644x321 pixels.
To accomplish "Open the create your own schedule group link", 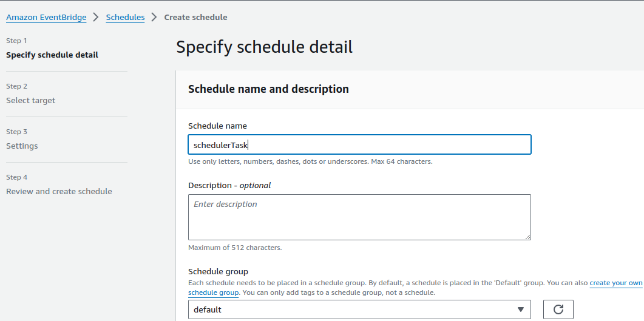I will point(616,283).
